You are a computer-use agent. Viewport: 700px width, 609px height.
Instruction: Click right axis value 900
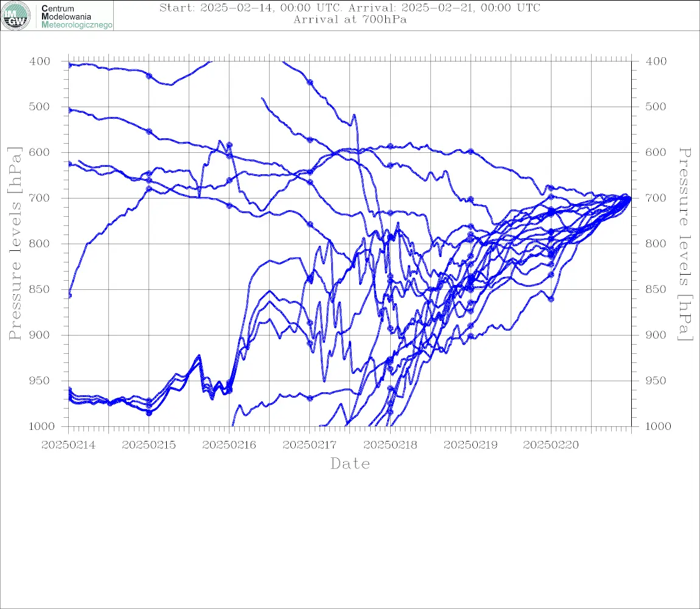[656, 335]
